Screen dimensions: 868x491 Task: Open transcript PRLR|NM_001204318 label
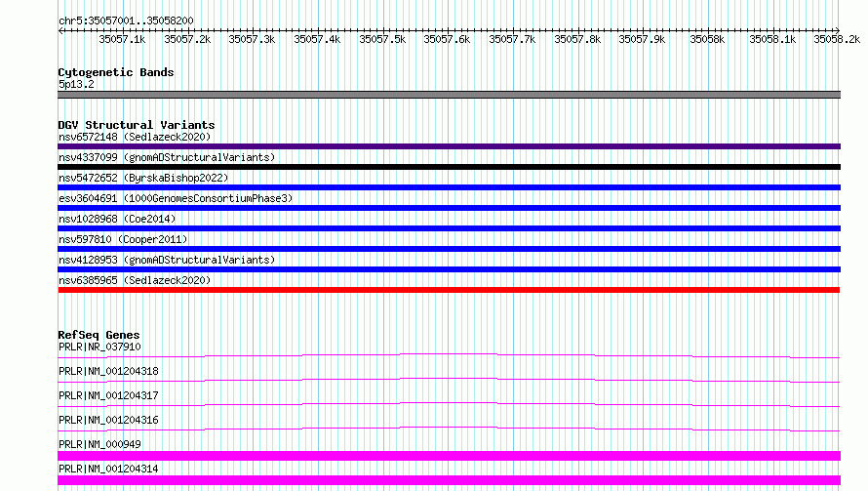click(x=108, y=371)
